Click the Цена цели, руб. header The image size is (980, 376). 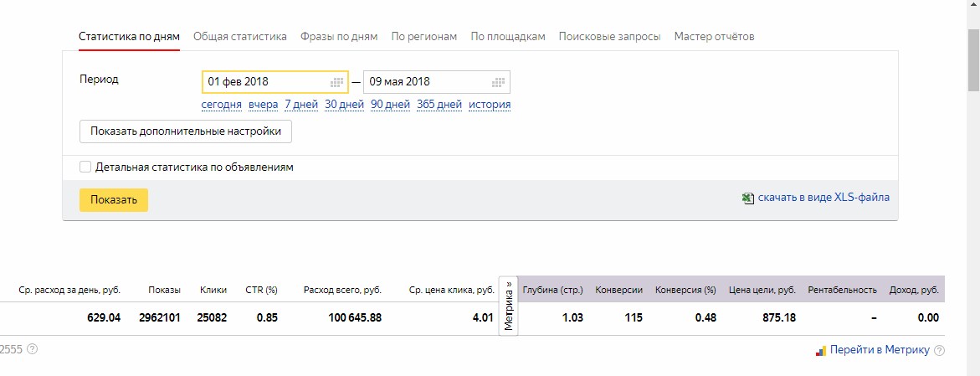coord(762,291)
